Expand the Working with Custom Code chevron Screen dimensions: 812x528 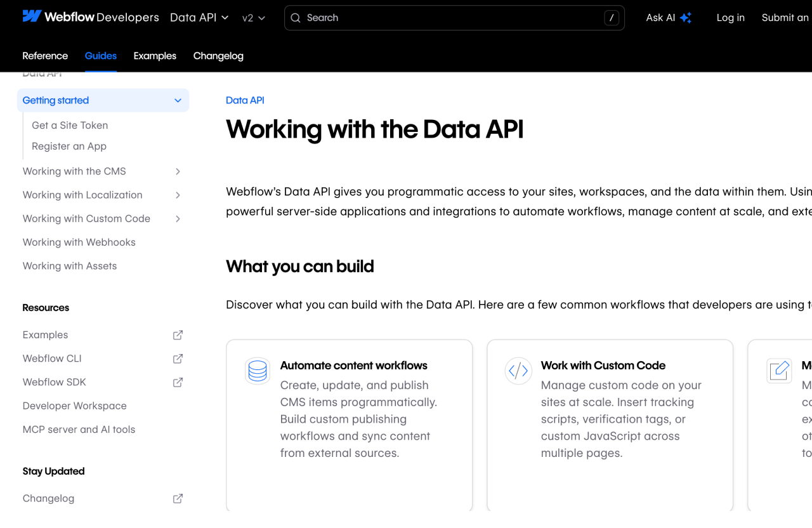pos(178,219)
